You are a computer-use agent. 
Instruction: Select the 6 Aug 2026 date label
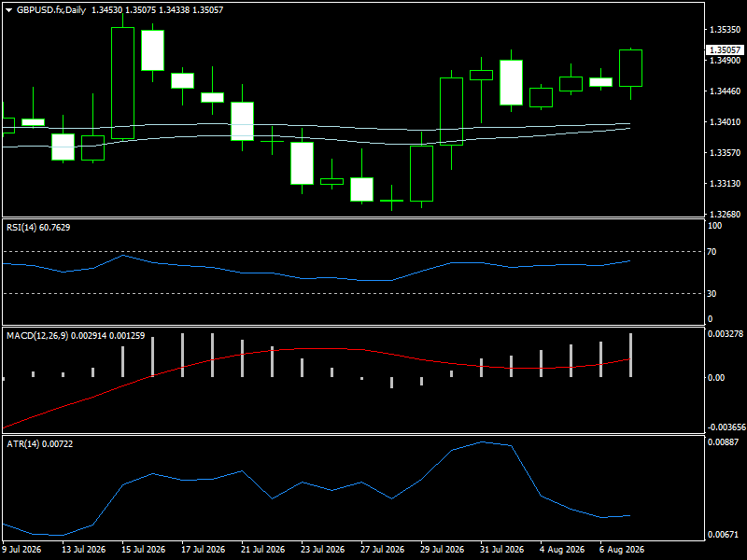click(x=622, y=550)
